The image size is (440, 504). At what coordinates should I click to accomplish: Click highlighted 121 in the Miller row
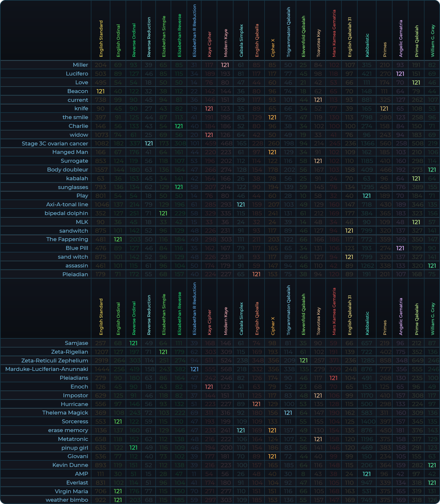pos(225,65)
